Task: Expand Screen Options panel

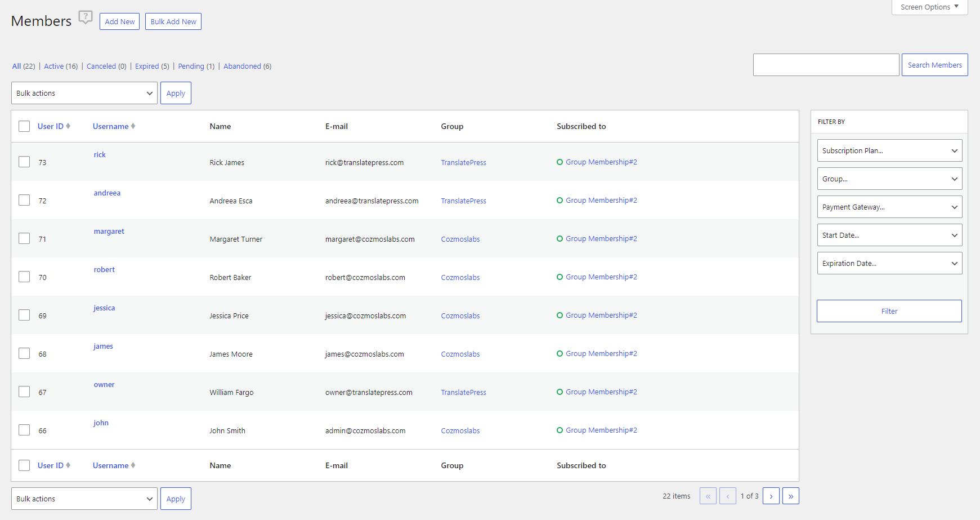Action: click(929, 7)
